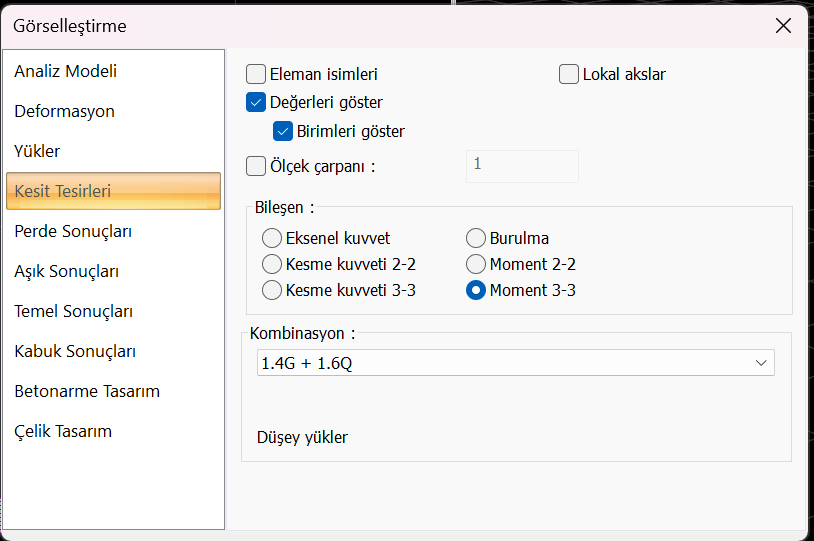Enable the Lokal akslar checkbox

[x=569, y=74]
